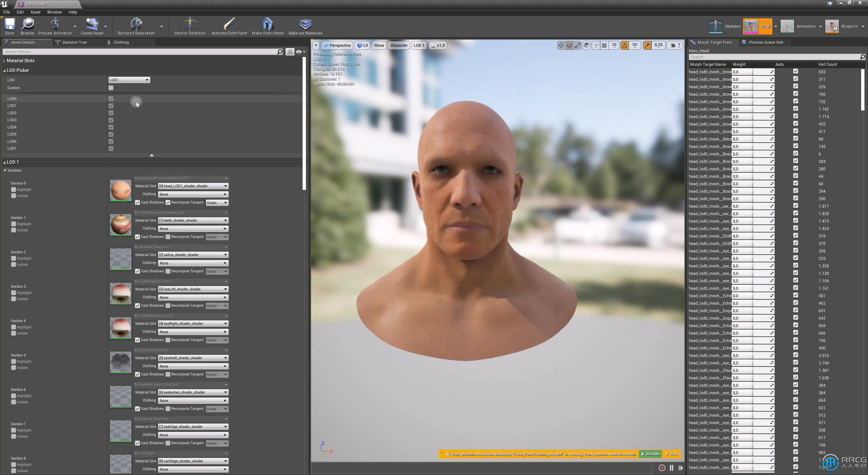Toggle Cast Shadows for Section 0
This screenshot has width=868, height=475.
[x=137, y=202]
